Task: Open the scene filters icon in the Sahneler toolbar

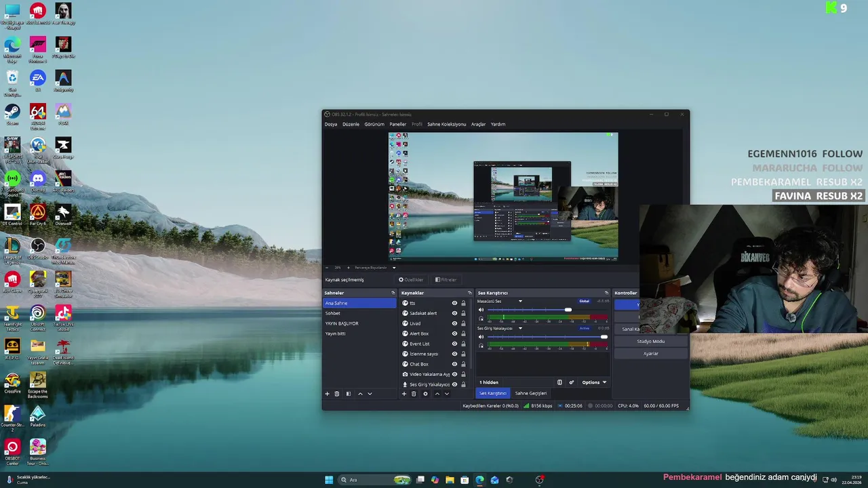Action: click(x=349, y=394)
